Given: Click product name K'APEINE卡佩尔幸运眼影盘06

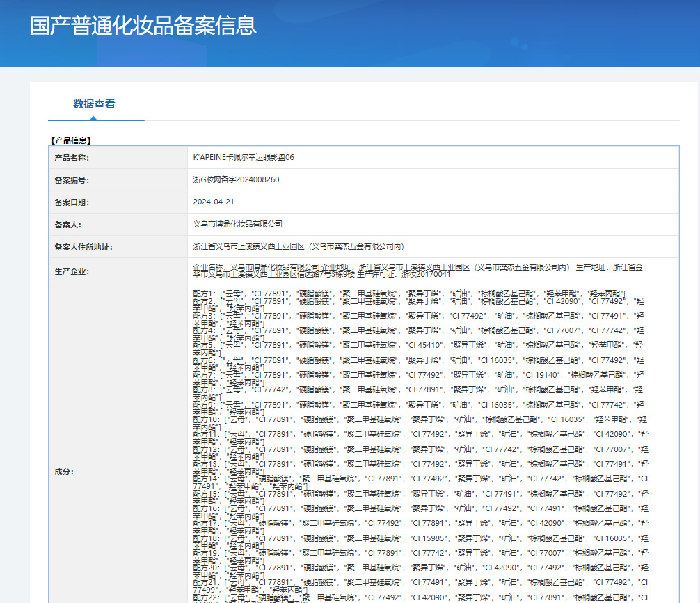Looking at the screenshot, I should (244, 158).
